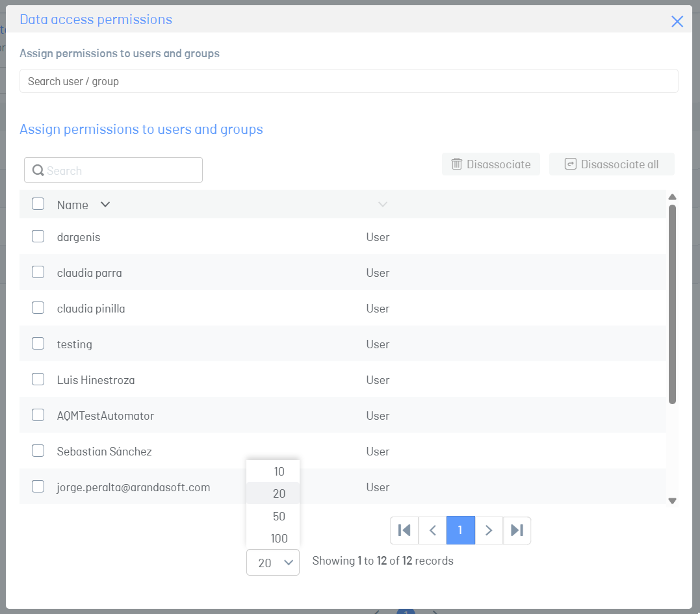Tick the checkbox for dargenis
Image resolution: width=700 pixels, height=614 pixels.
(x=38, y=236)
